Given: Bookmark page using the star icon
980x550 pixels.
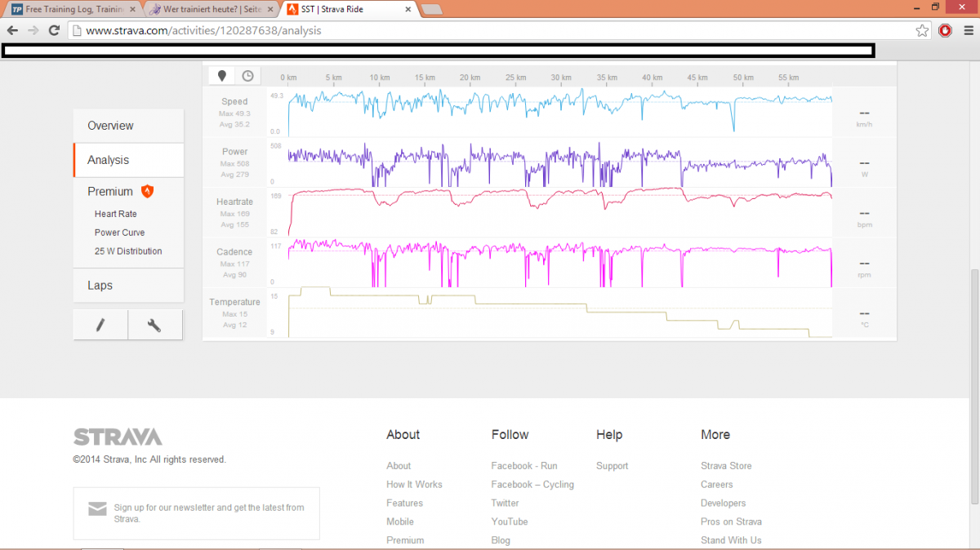Looking at the screenshot, I should tap(922, 30).
